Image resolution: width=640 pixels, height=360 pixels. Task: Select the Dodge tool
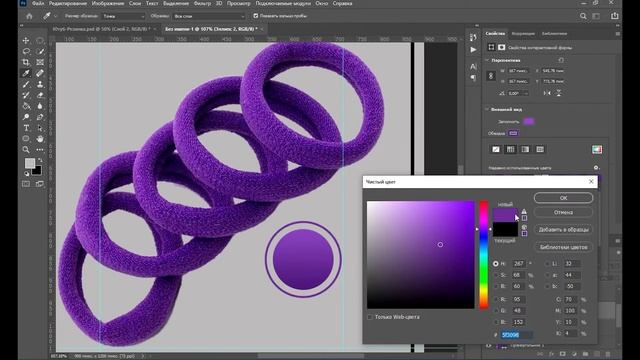tap(26, 117)
